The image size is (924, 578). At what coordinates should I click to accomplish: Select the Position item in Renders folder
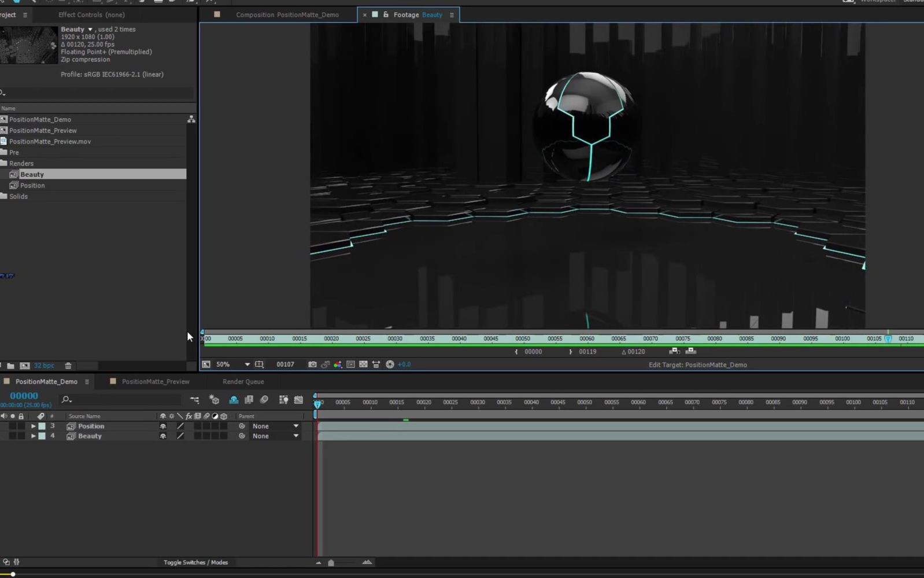pos(32,186)
